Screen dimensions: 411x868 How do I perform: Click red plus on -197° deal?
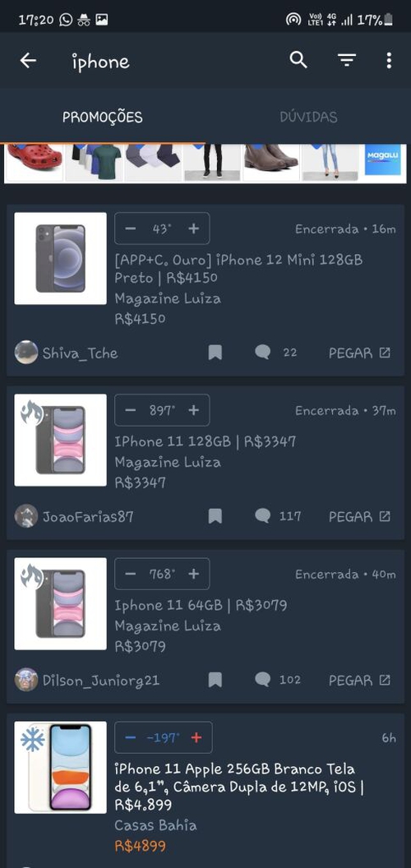point(196,737)
